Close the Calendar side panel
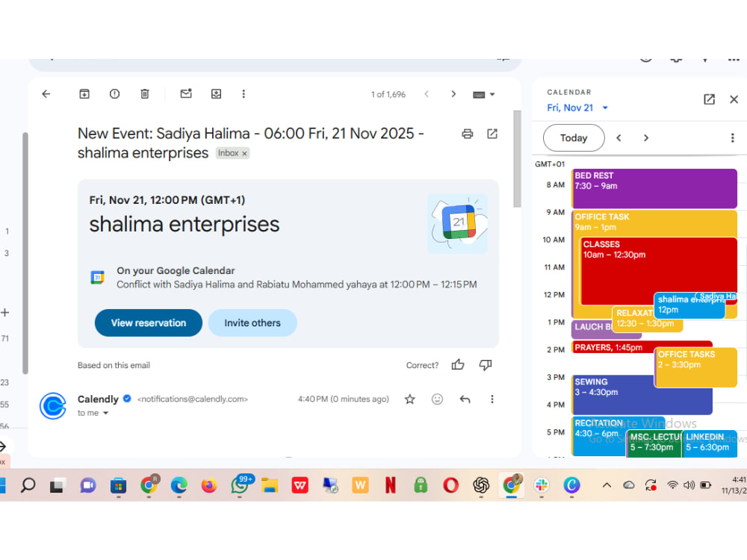747x560 pixels. (734, 99)
